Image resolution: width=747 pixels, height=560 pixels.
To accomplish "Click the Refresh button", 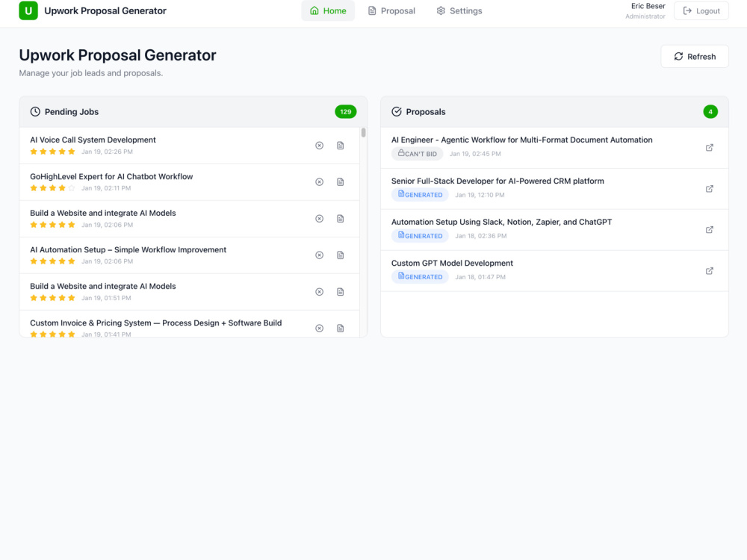I will (694, 56).
